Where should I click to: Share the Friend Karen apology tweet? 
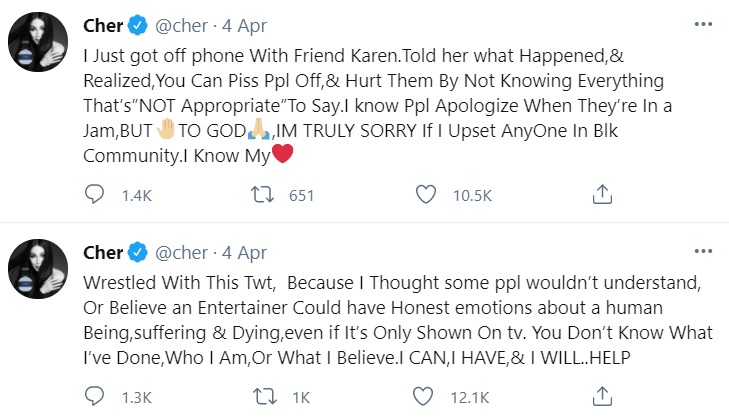[601, 193]
